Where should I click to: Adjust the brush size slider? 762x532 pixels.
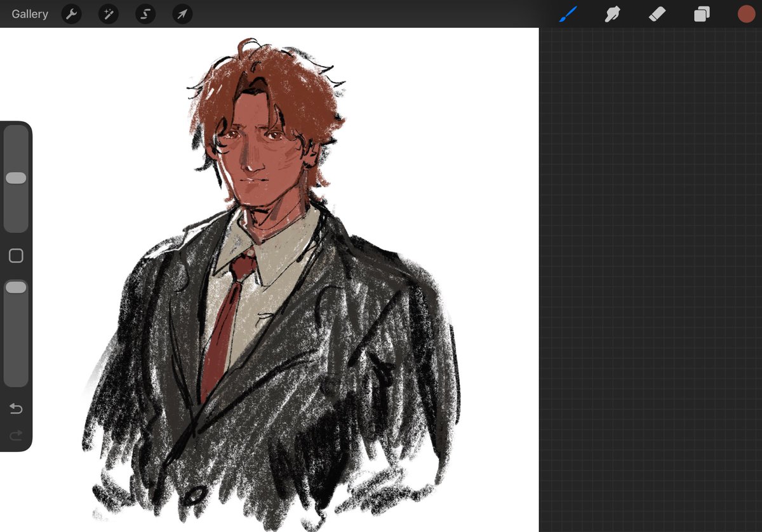[x=16, y=178]
